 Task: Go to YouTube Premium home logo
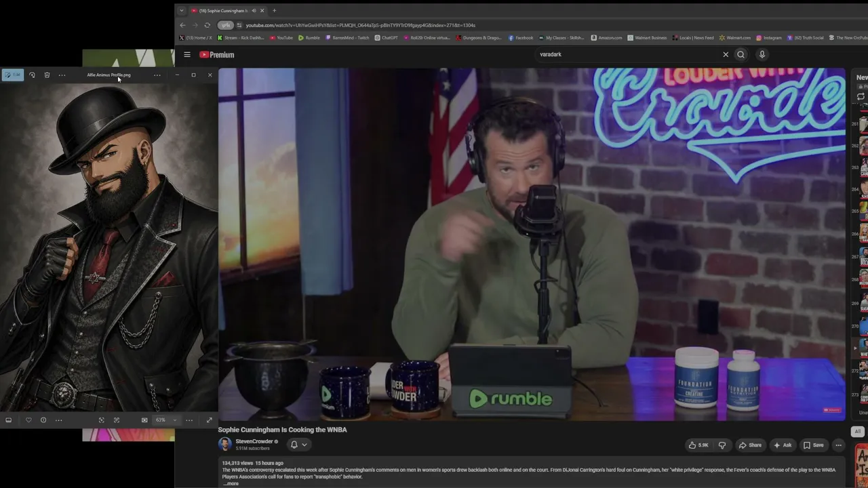216,55
